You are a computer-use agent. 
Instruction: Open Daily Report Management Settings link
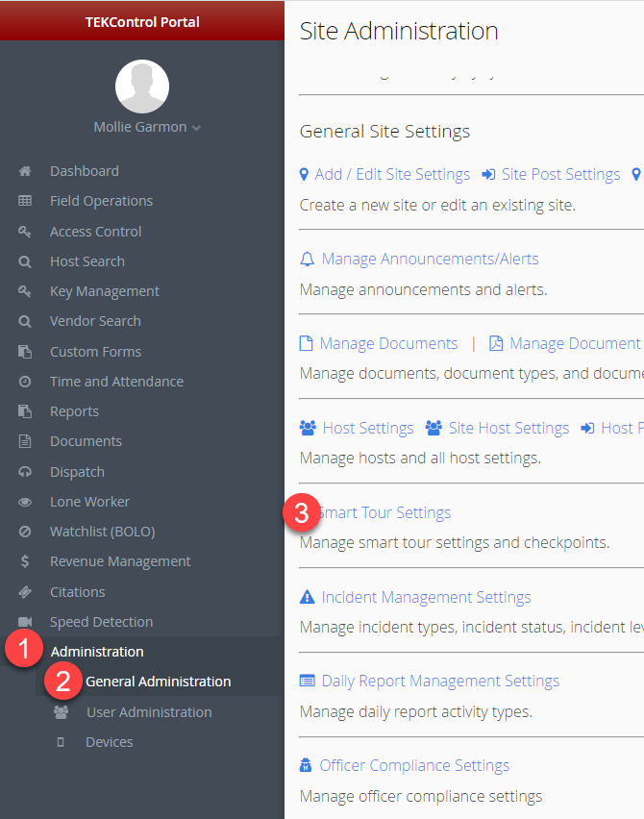click(440, 682)
